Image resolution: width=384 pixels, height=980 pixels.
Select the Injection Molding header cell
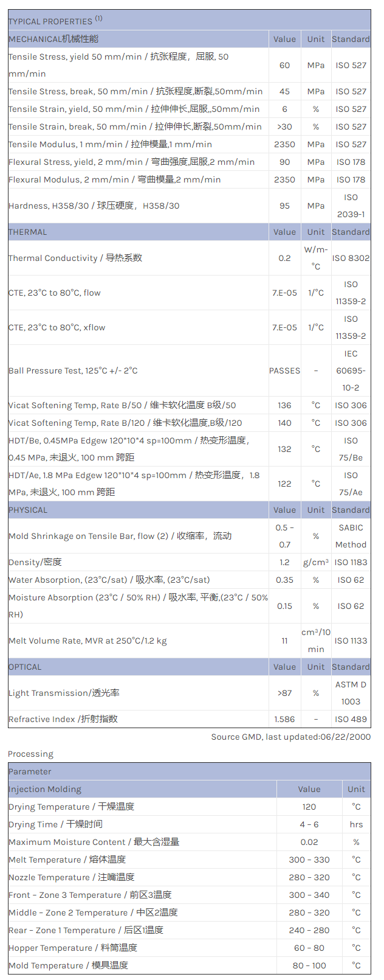45,789
